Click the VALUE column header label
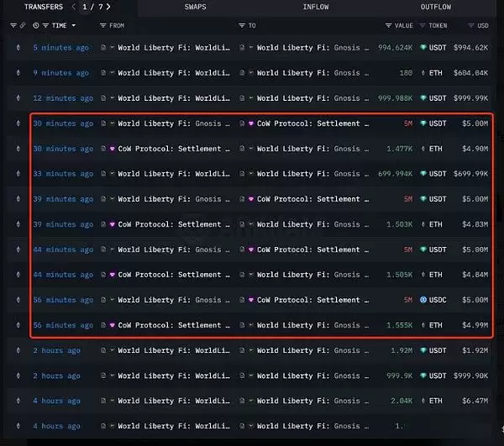 click(404, 25)
